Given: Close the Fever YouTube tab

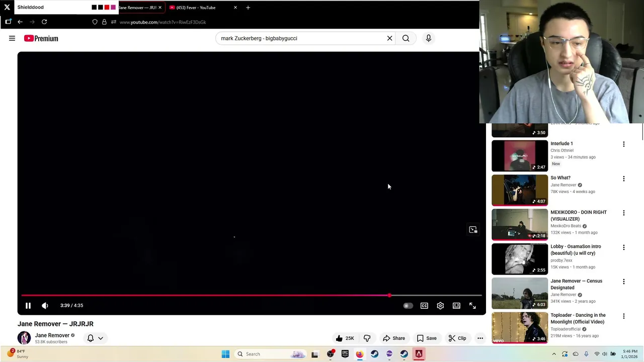Looking at the screenshot, I should coord(235,8).
